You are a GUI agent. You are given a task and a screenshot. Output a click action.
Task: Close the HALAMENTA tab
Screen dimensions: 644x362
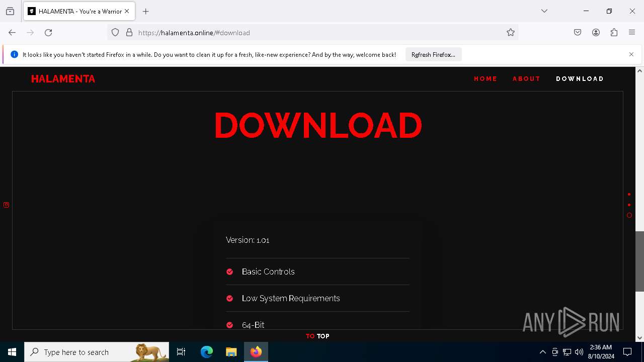pyautogui.click(x=127, y=11)
